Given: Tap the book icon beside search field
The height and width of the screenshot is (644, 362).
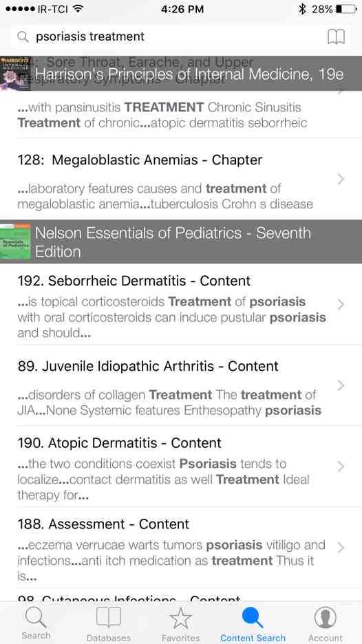Looking at the screenshot, I should point(336,37).
